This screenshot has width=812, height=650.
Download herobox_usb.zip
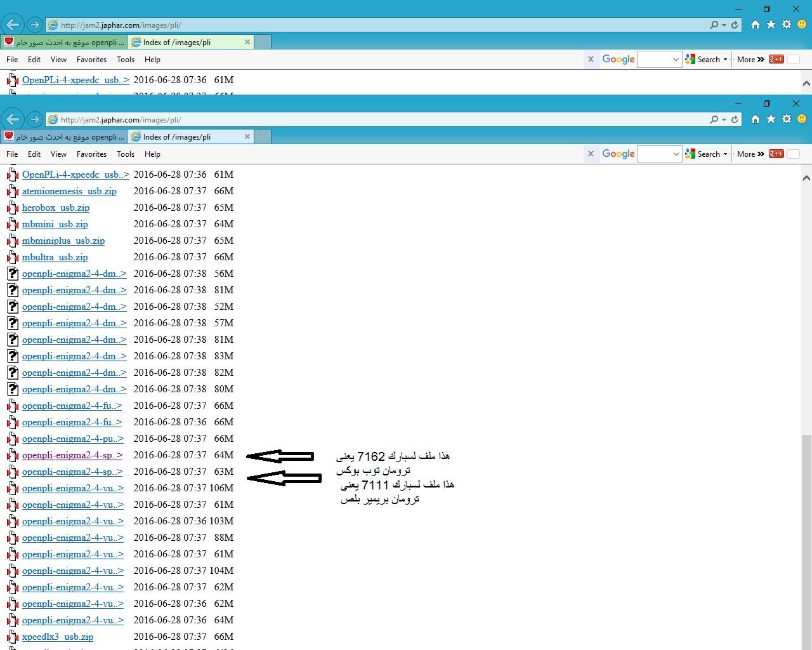[56, 208]
